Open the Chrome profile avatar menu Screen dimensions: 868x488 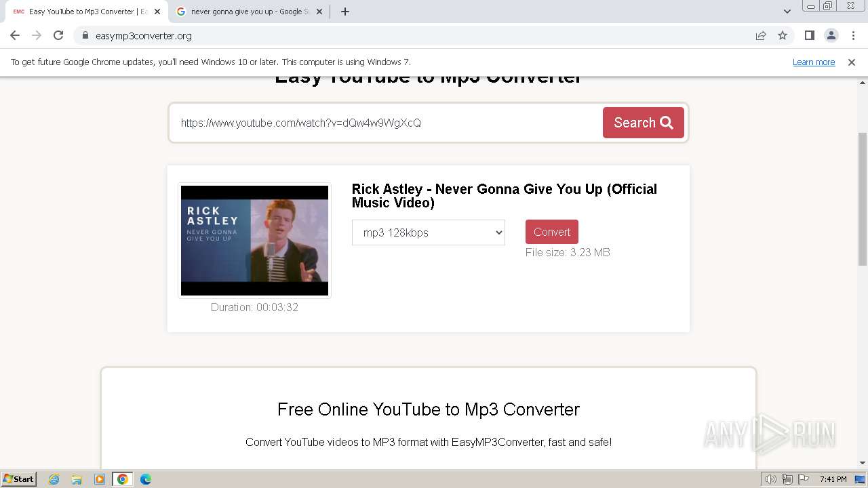click(831, 35)
